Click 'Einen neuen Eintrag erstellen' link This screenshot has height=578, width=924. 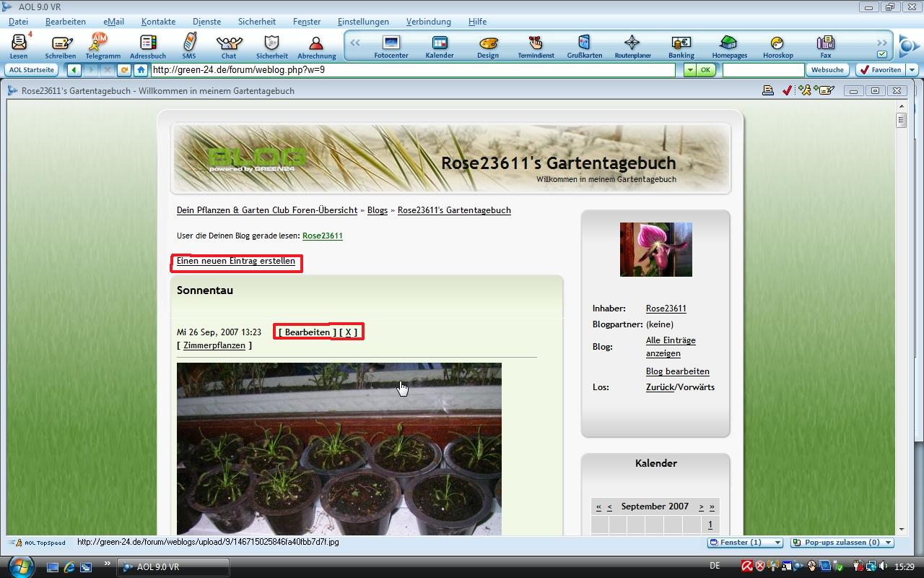click(236, 261)
